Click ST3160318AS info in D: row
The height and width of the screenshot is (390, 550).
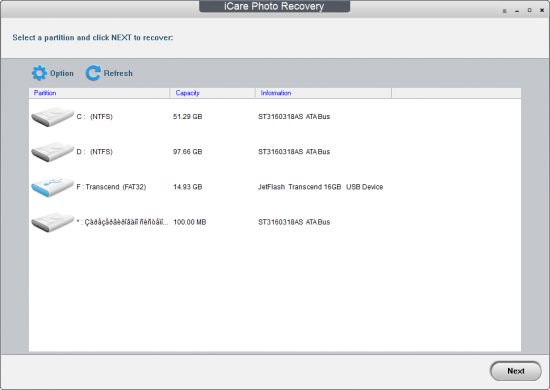[x=294, y=152]
